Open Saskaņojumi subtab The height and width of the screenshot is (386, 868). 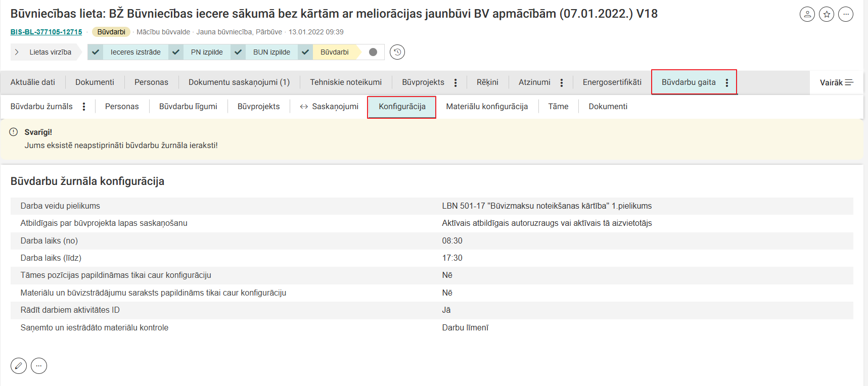click(x=335, y=107)
